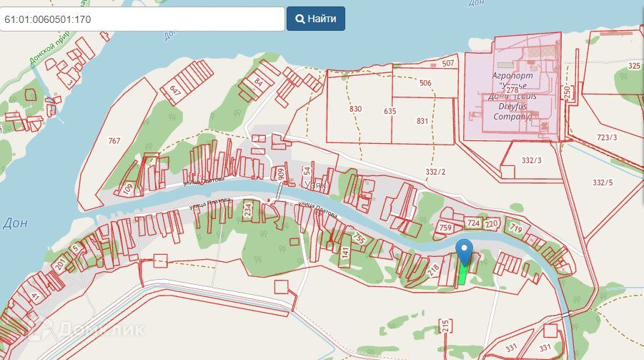Select parcel labeled 506

425,83
